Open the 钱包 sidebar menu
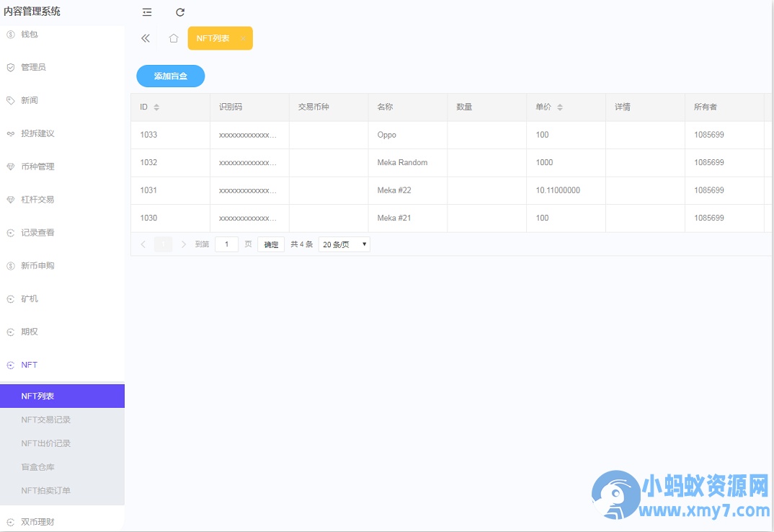The height and width of the screenshot is (532, 774). click(62, 34)
